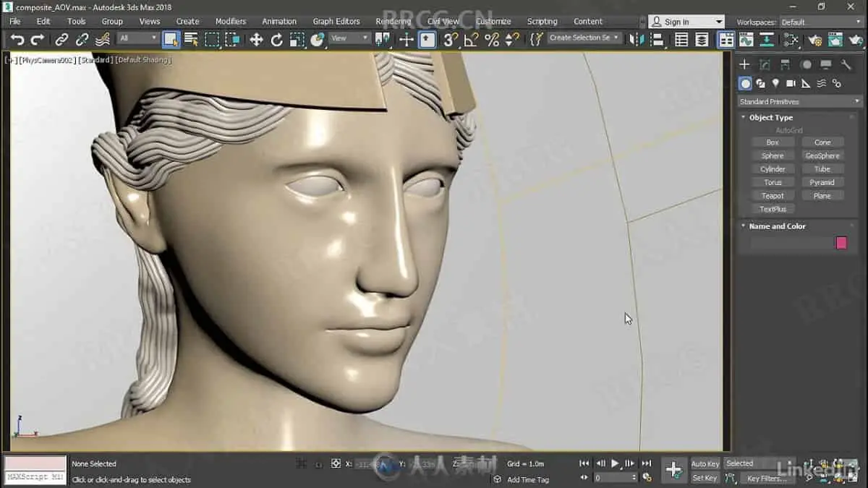Toggle the 3D Snaps button
The width and height of the screenshot is (868, 488).
(450, 40)
